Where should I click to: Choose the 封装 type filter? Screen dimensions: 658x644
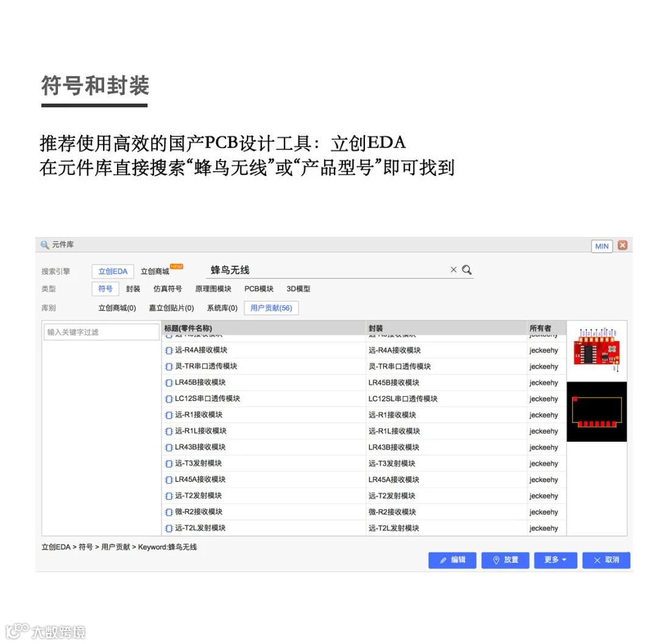pos(133,289)
